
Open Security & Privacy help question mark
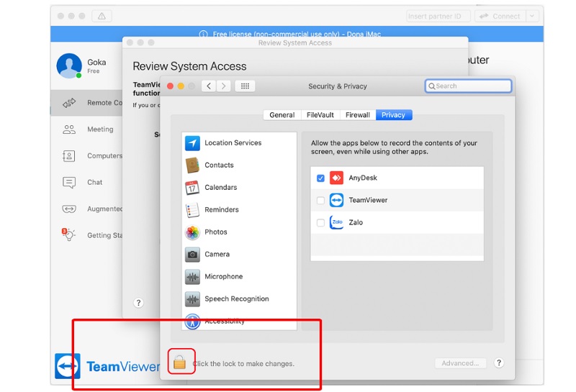point(499,363)
